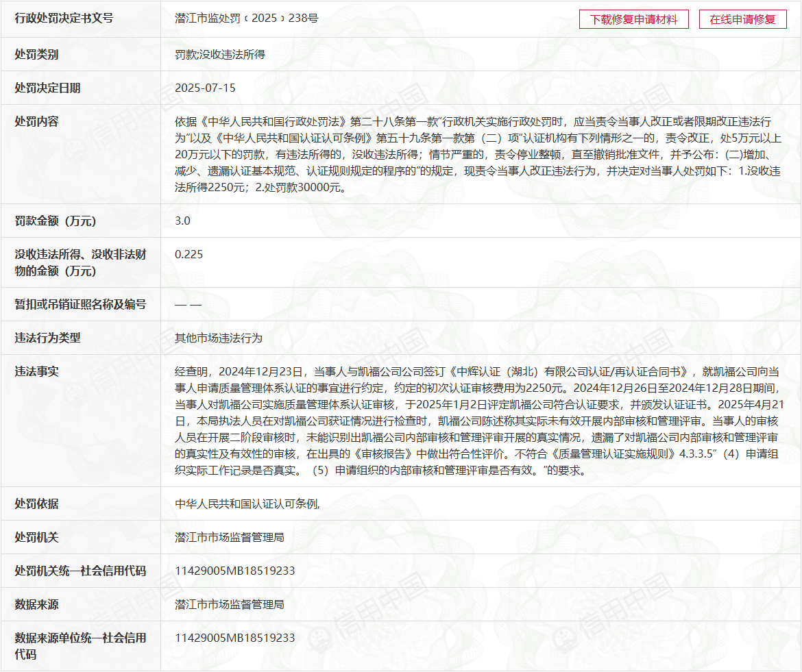Select the decision number 潜江市监处罚〔2025〕238号
Screen dimensions: 802x672
coord(246,18)
